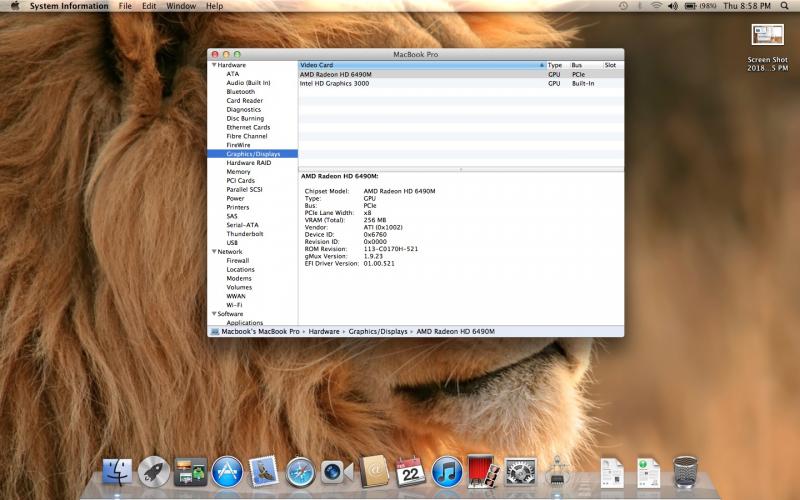This screenshot has height=500, width=800.
Task: Select Card Reader in the sidebar
Action: (245, 101)
